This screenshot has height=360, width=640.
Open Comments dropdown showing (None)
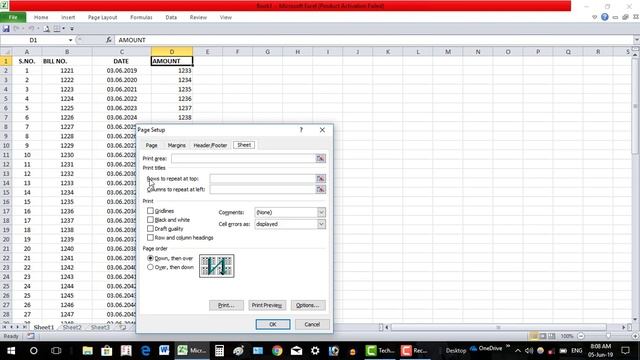(x=290, y=212)
